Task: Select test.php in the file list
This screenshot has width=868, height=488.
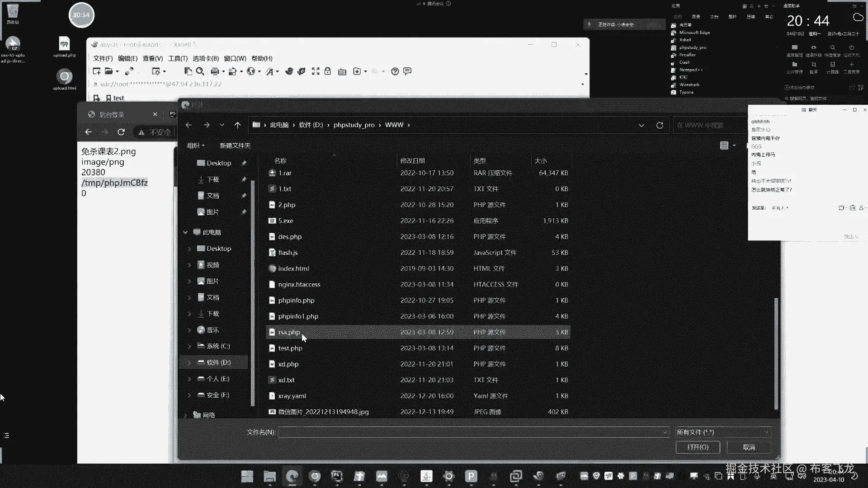Action: click(x=290, y=348)
